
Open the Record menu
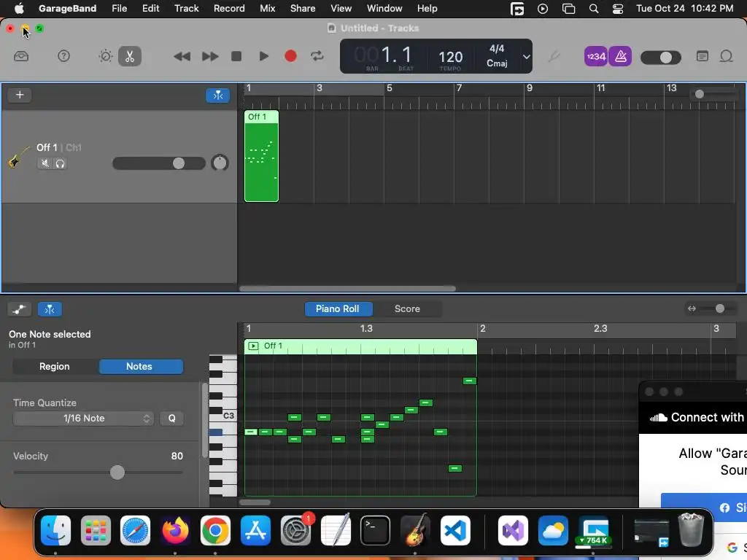coord(229,8)
